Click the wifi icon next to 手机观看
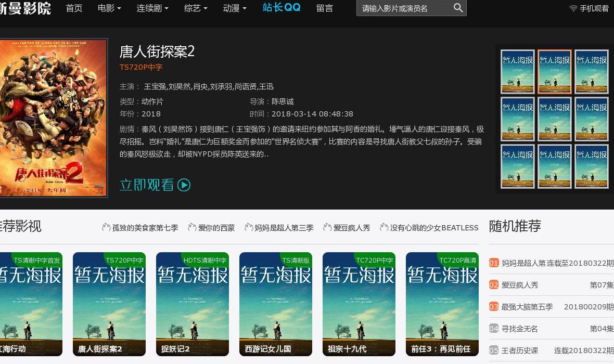The height and width of the screenshot is (364, 614). pyautogui.click(x=573, y=8)
